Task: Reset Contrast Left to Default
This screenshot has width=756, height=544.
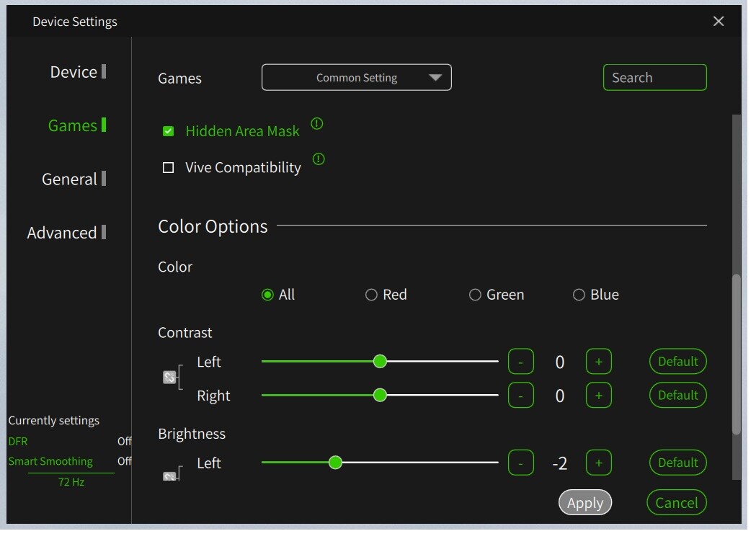Action: click(678, 362)
